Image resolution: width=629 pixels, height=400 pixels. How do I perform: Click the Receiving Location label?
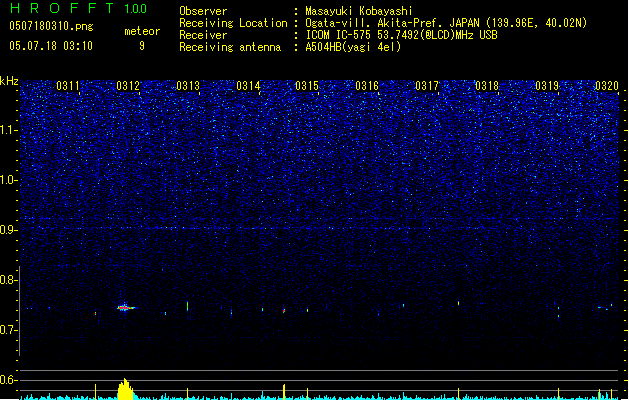click(x=233, y=23)
